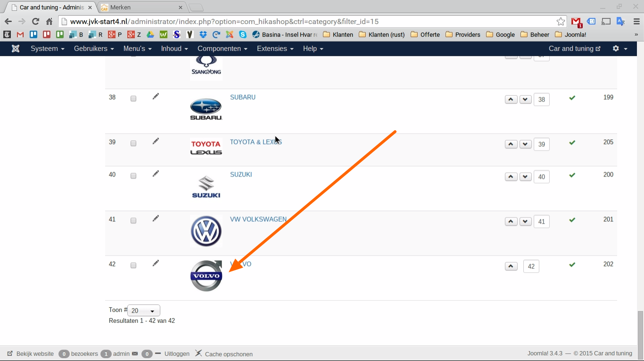Click the edit pencil for TOYOTA & LEXUS

click(x=156, y=141)
